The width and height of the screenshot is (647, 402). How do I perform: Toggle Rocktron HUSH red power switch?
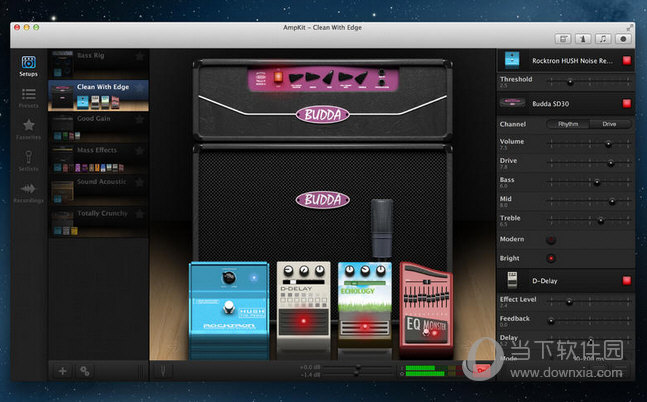pyautogui.click(x=627, y=61)
